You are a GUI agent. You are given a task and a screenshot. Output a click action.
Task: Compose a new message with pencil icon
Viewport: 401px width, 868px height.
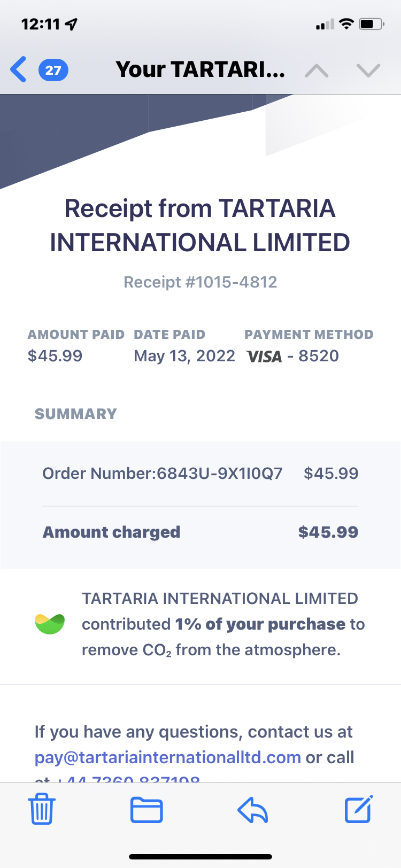coord(358,809)
